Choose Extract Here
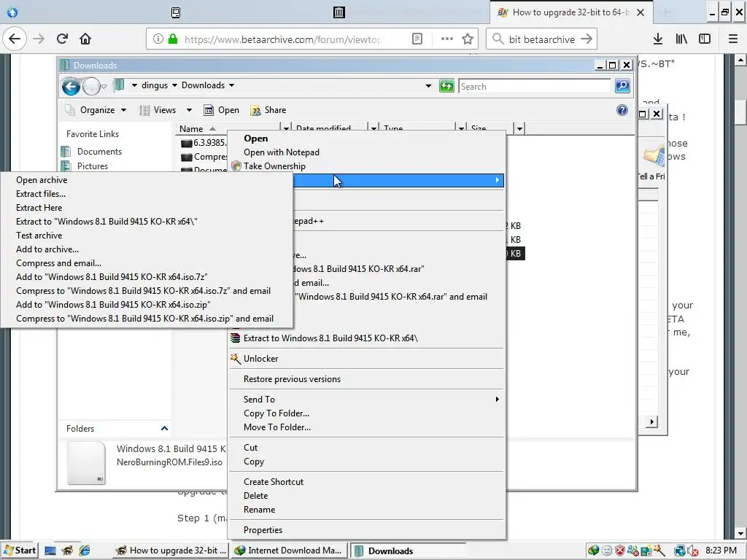Viewport: 747px width, 560px height. click(x=39, y=208)
